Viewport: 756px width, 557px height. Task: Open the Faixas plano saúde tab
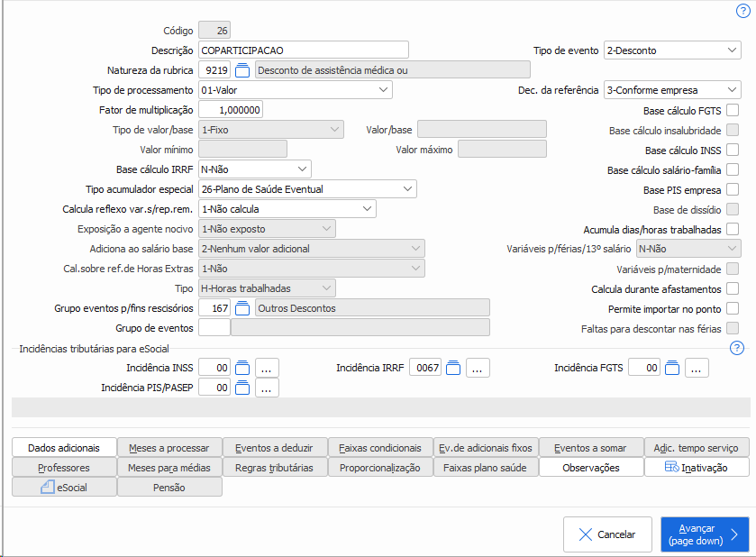pos(486,468)
